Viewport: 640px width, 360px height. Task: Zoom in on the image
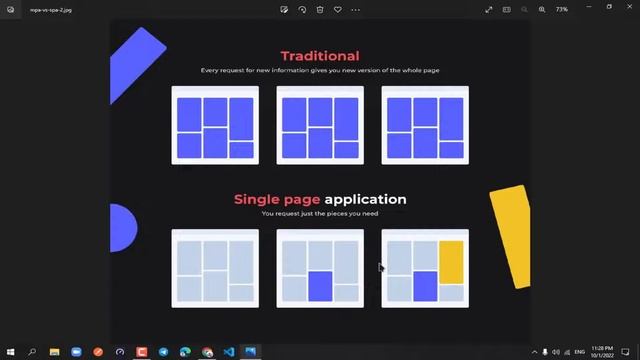point(542,9)
